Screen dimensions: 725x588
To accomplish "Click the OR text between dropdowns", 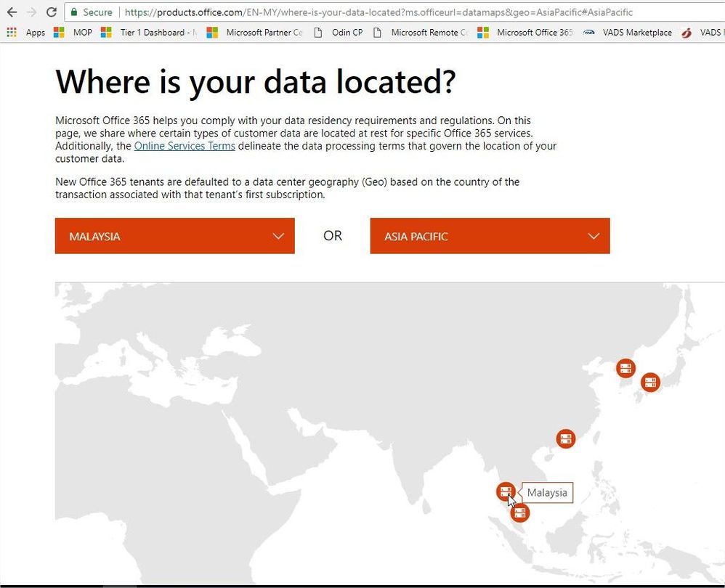I will pyautogui.click(x=333, y=236).
